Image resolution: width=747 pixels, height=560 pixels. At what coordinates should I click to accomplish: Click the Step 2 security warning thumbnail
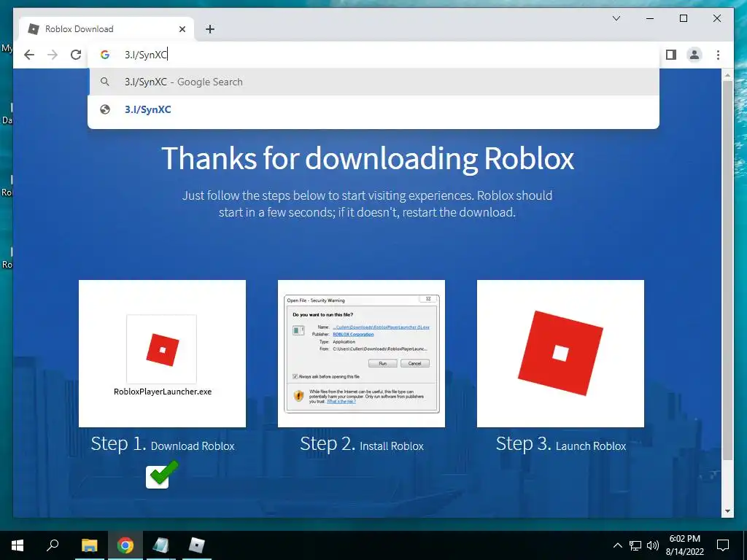coord(361,354)
